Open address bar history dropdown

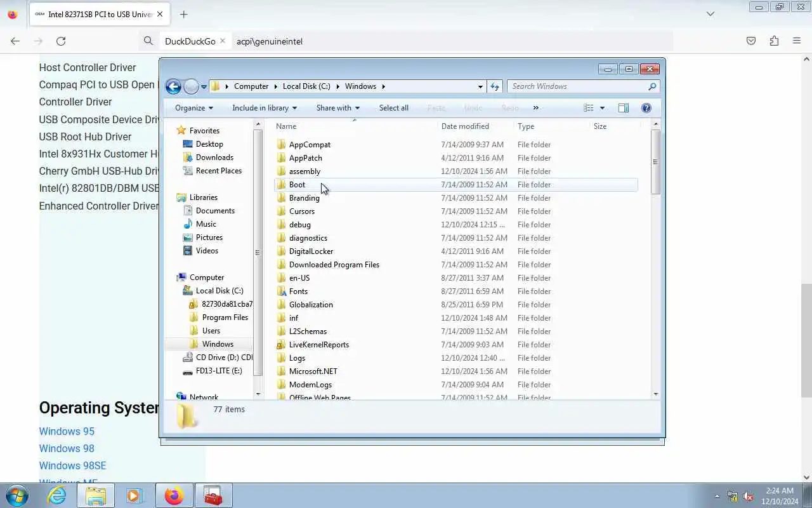pos(480,86)
